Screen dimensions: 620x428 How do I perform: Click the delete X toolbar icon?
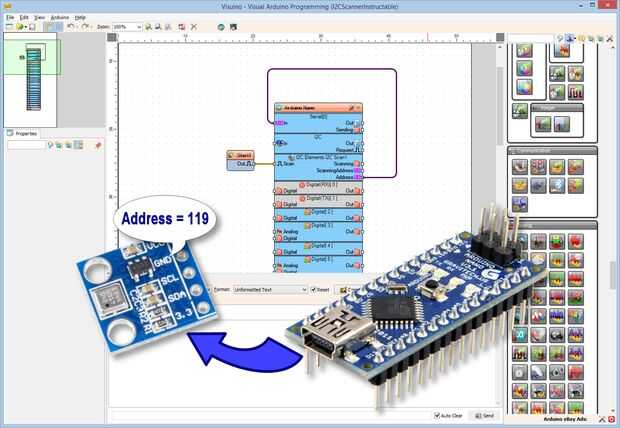click(x=194, y=27)
